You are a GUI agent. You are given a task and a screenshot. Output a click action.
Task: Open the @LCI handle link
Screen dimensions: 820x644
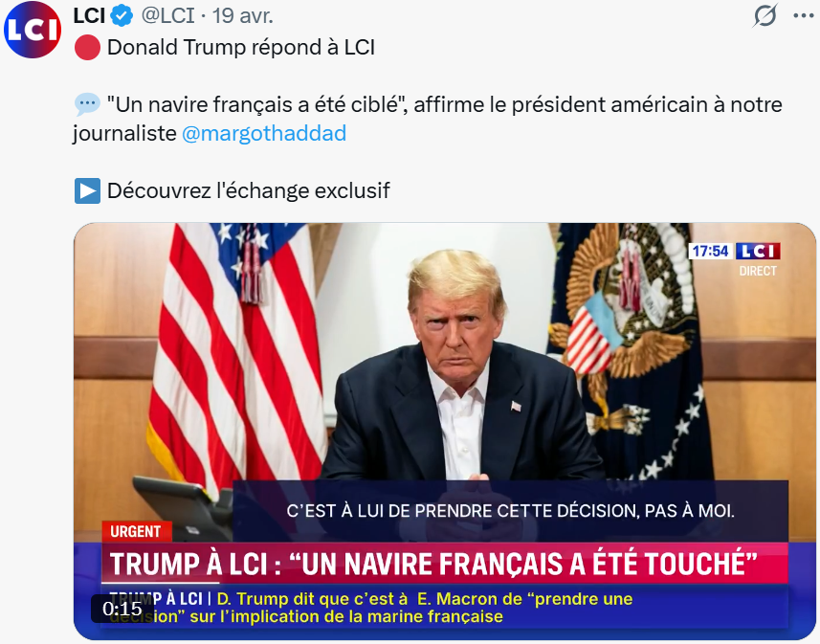pos(167,16)
